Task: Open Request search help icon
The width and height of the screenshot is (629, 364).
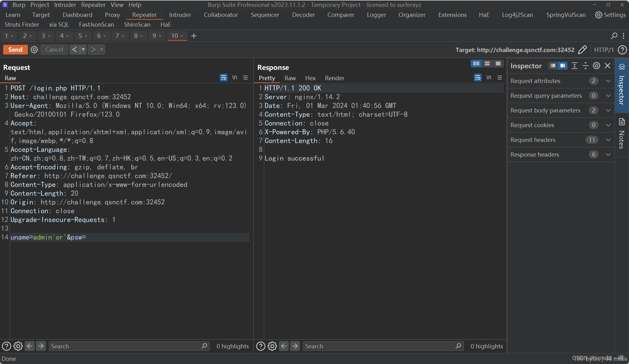Action: 7,346
